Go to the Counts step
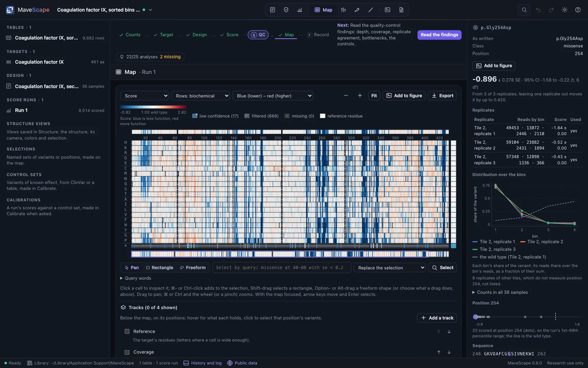The width and height of the screenshot is (588, 368). tap(130, 35)
